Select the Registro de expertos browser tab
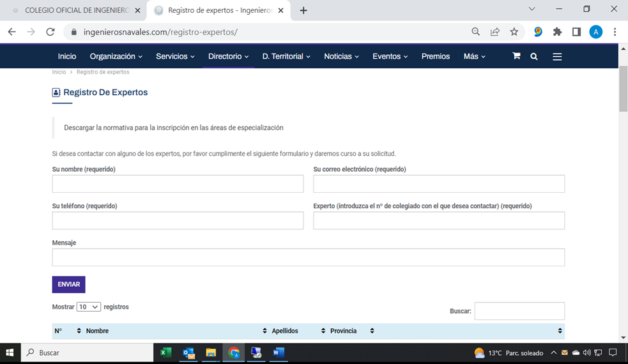Viewport: 628px width, 364px height. tap(220, 10)
